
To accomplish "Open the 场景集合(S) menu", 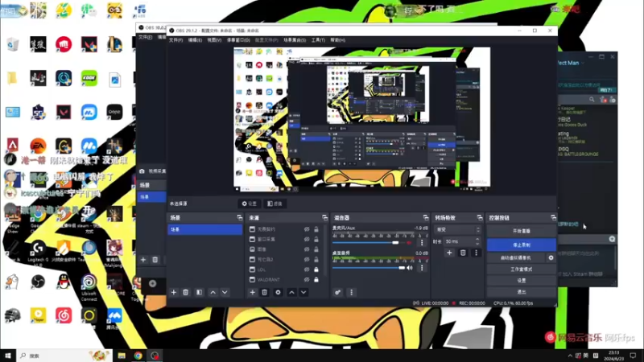I will tap(295, 40).
